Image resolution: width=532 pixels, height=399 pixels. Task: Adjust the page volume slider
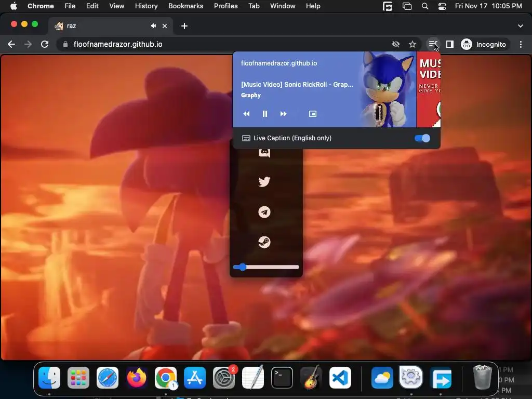(x=266, y=267)
